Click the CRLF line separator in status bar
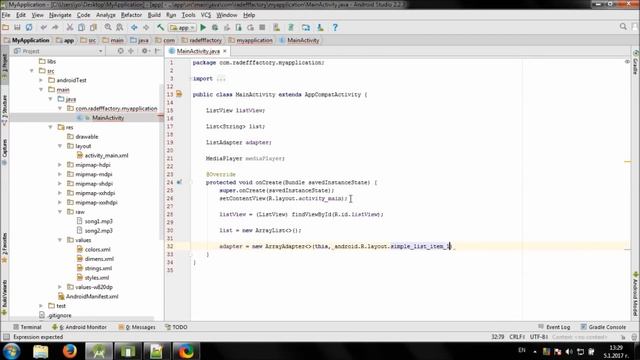 [x=517, y=337]
